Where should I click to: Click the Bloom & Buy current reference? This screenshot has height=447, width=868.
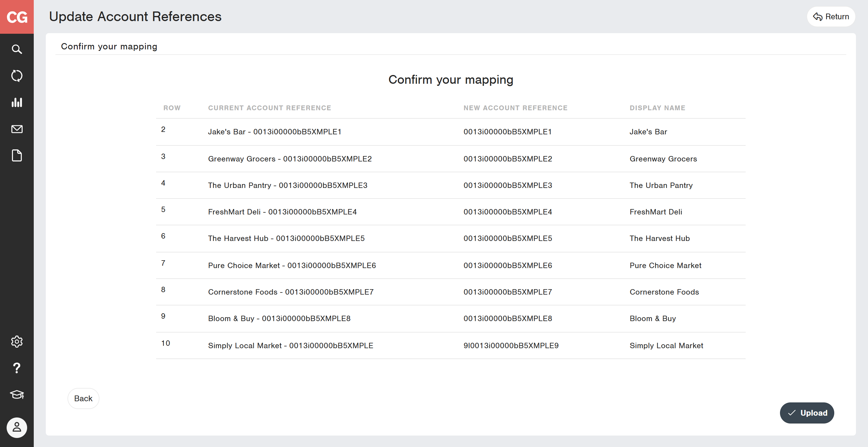[279, 319]
